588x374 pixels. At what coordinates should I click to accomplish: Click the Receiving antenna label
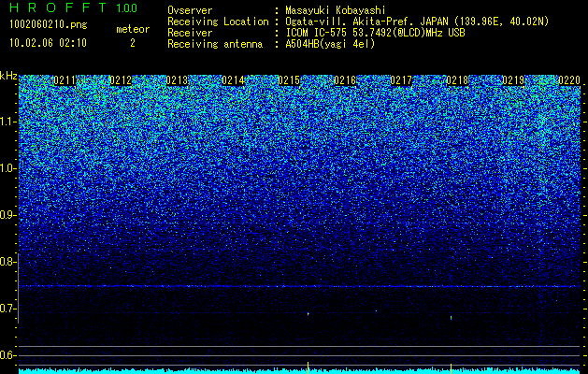(x=215, y=44)
